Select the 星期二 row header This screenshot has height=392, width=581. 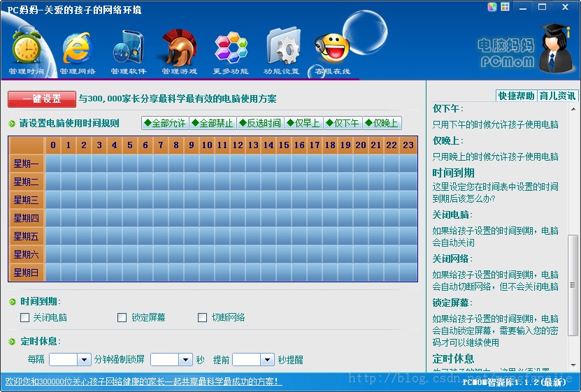27,182
